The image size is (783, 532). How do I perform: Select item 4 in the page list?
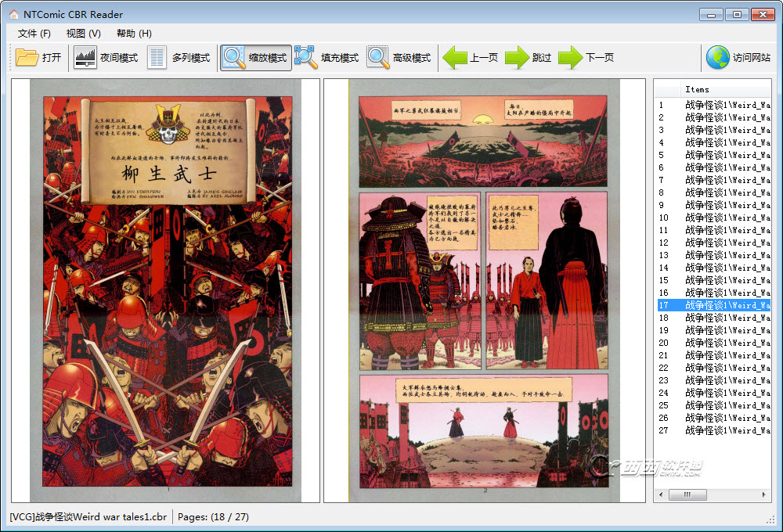[x=714, y=142]
